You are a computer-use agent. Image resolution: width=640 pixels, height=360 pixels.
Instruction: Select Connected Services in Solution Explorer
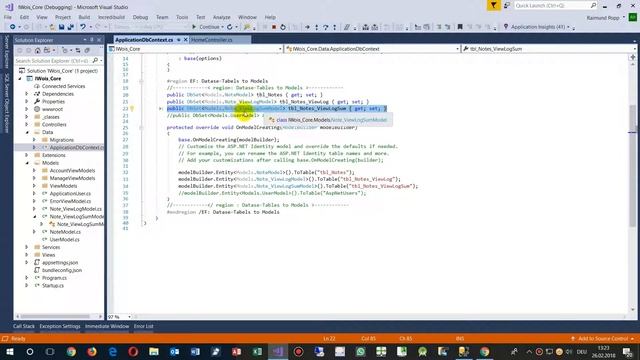[63, 86]
